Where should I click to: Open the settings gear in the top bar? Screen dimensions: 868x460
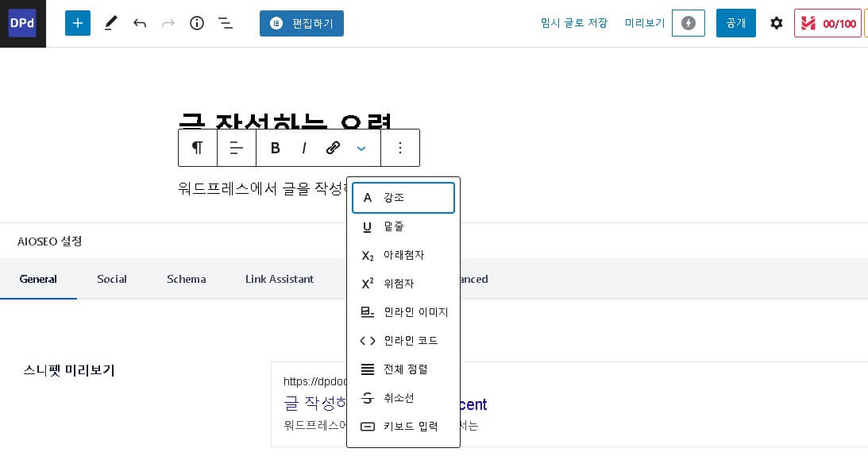click(776, 23)
